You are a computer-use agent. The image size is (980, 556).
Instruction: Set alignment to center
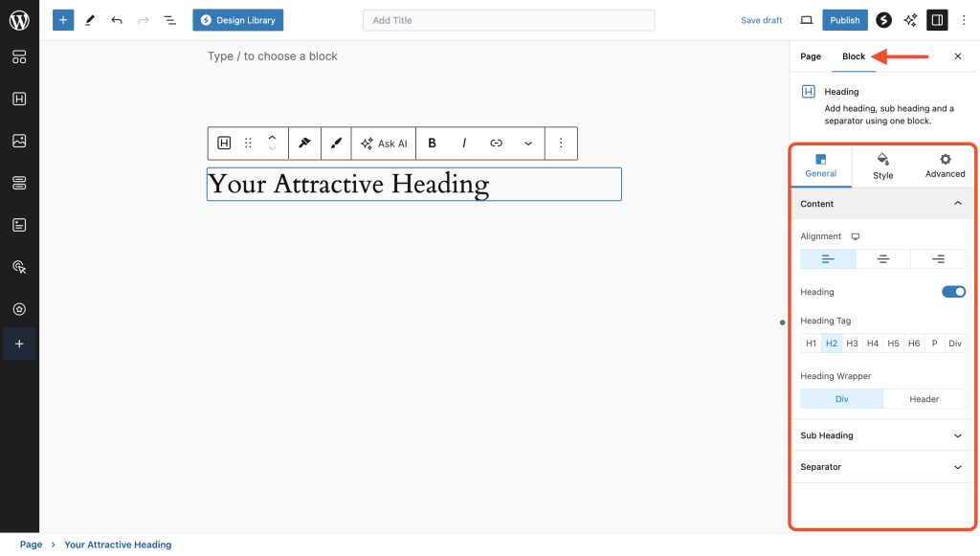pos(882,259)
